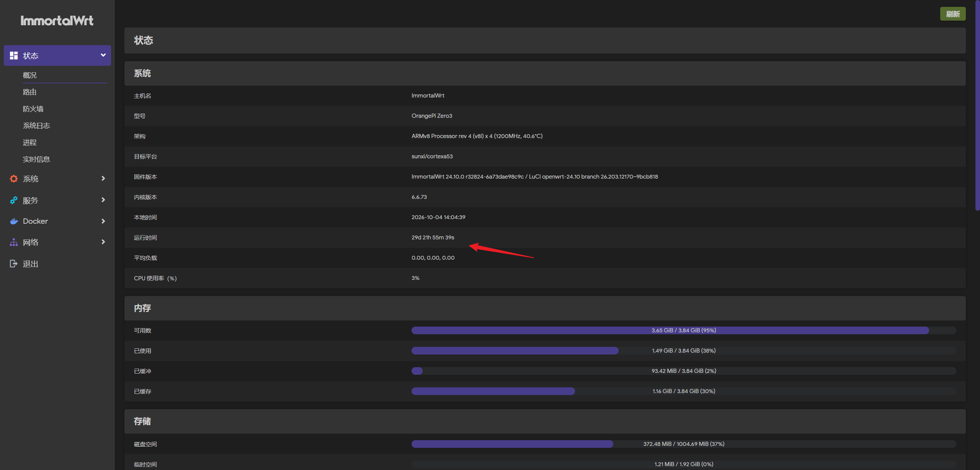Click the 内存 section header
Image resolution: width=980 pixels, height=470 pixels.
(x=545, y=308)
